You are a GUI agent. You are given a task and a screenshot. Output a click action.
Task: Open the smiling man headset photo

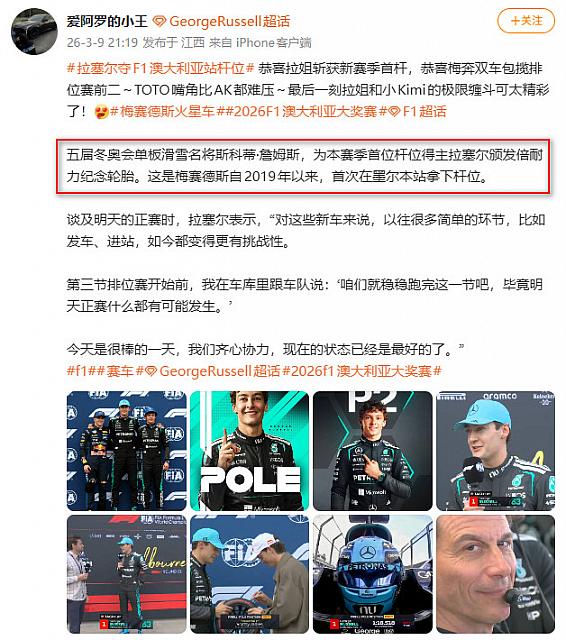point(495,574)
